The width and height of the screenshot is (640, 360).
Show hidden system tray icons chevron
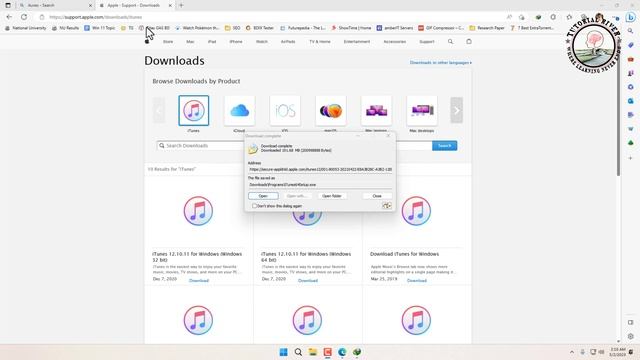tap(571, 352)
